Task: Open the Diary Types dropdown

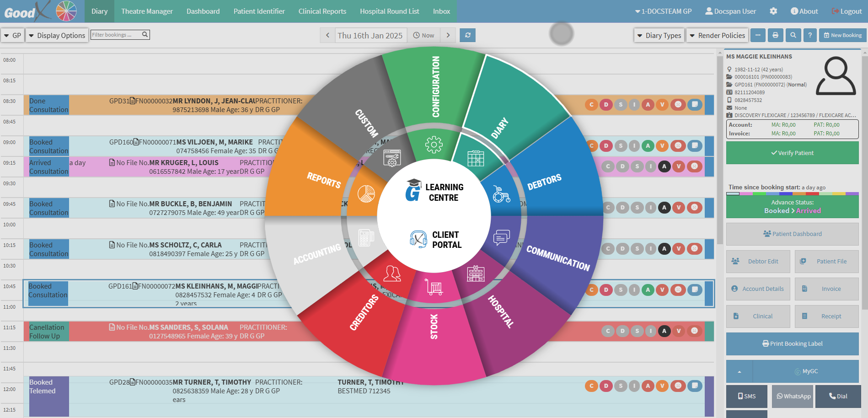Action: [x=659, y=35]
